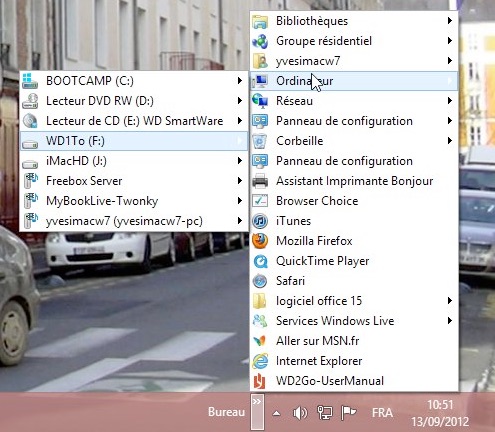
Task: Click the QuickTime Player icon
Action: click(260, 261)
